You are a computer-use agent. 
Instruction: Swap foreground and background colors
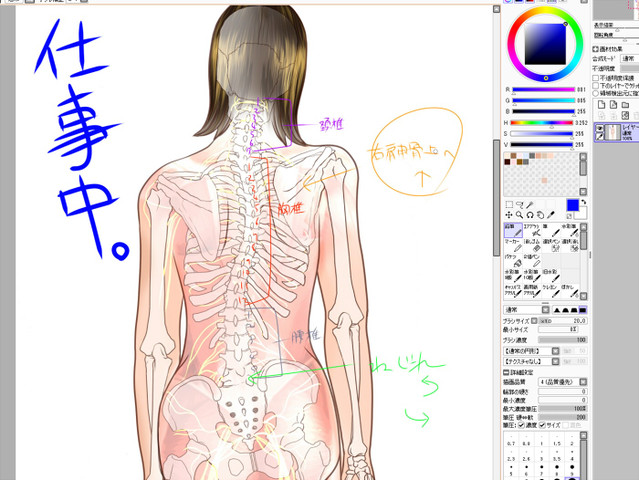pos(584,202)
